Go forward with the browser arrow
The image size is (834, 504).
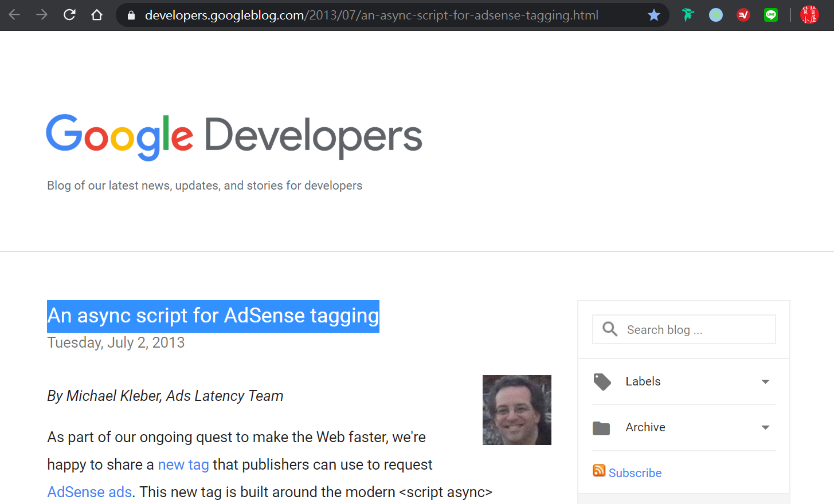(x=42, y=15)
